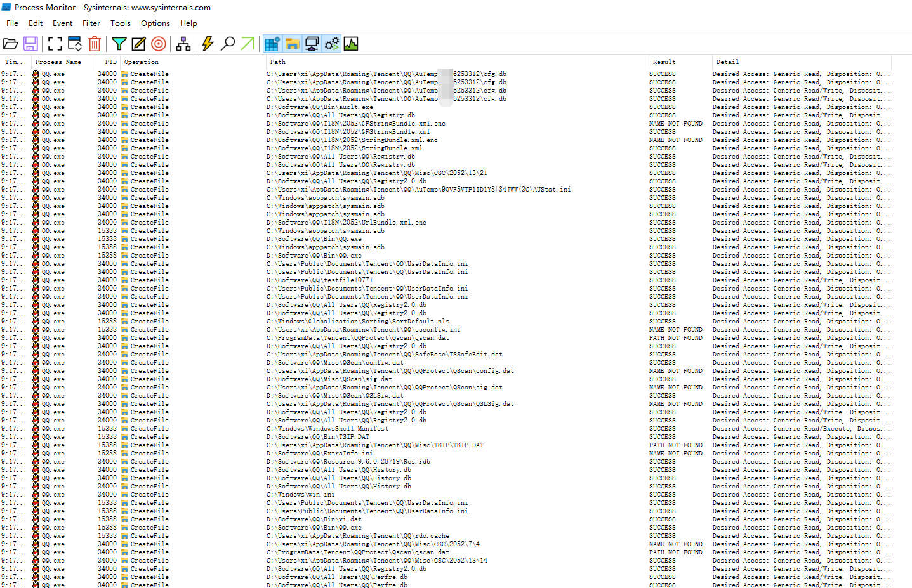
Task: Click the Jump To green arrow icon
Action: pyautogui.click(x=248, y=44)
